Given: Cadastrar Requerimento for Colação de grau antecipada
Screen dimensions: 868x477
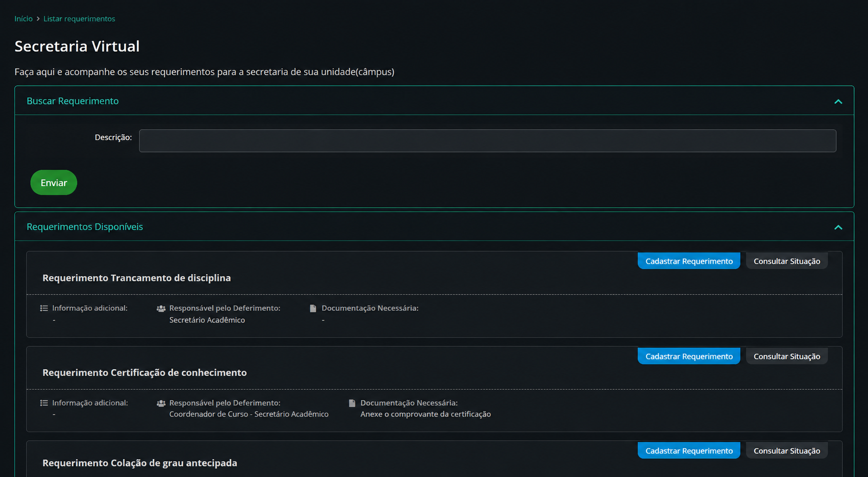Looking at the screenshot, I should (x=689, y=451).
